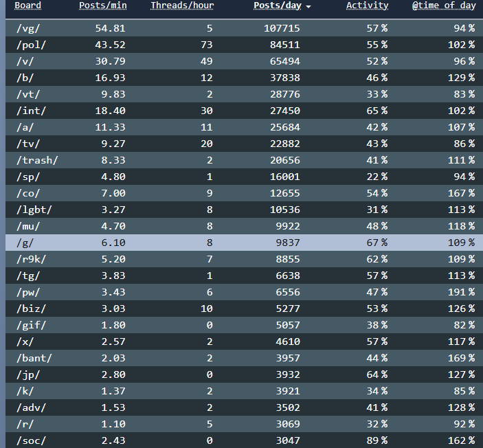Select the /jp/ board name
483x448 pixels.
tap(28, 374)
